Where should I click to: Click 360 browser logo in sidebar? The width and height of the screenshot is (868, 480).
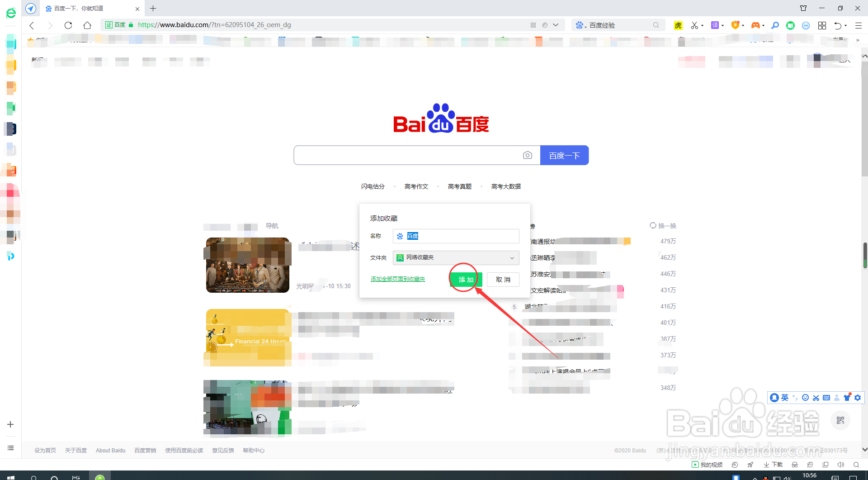click(11, 13)
